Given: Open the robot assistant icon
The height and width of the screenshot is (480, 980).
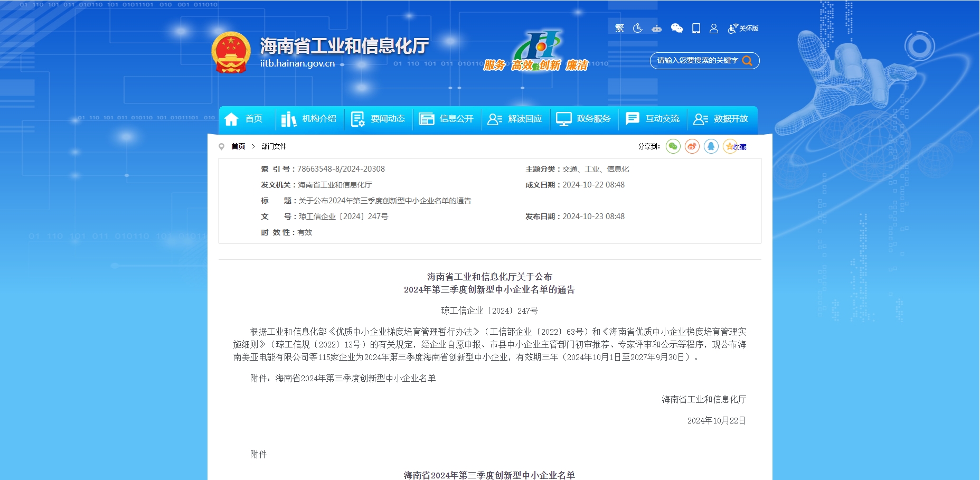Looking at the screenshot, I should click(656, 29).
